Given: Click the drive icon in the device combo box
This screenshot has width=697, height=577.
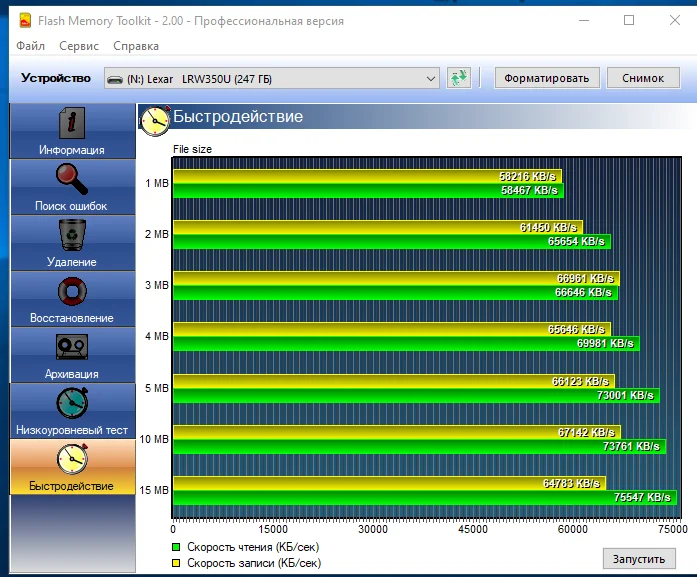Looking at the screenshot, I should point(115,79).
